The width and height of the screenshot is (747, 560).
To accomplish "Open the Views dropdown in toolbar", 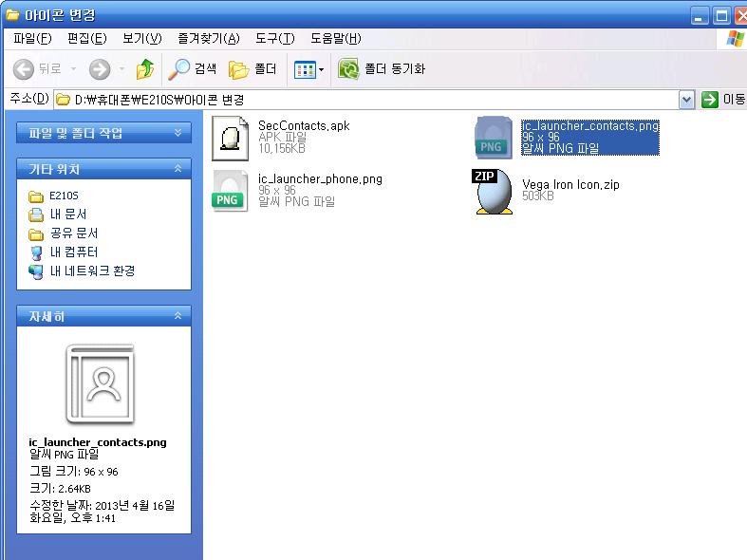I will [309, 69].
